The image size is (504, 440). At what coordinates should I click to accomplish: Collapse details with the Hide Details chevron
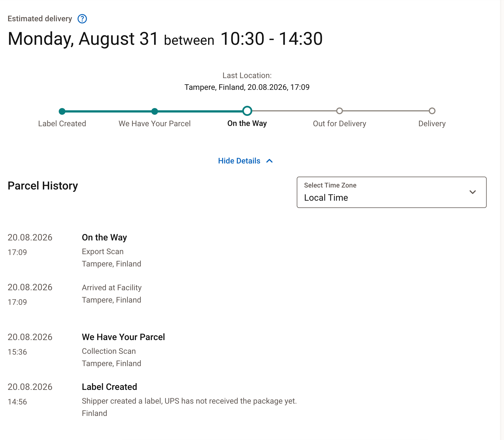[x=269, y=161]
